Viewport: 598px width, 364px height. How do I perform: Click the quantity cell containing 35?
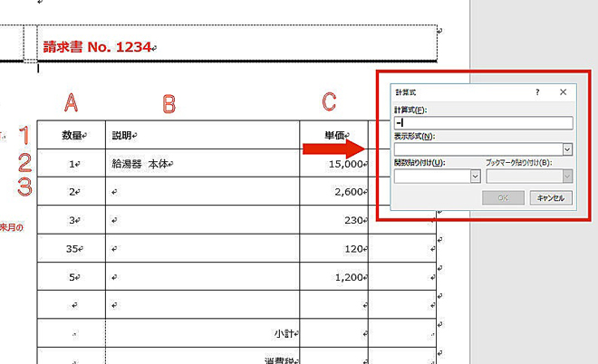pos(72,247)
